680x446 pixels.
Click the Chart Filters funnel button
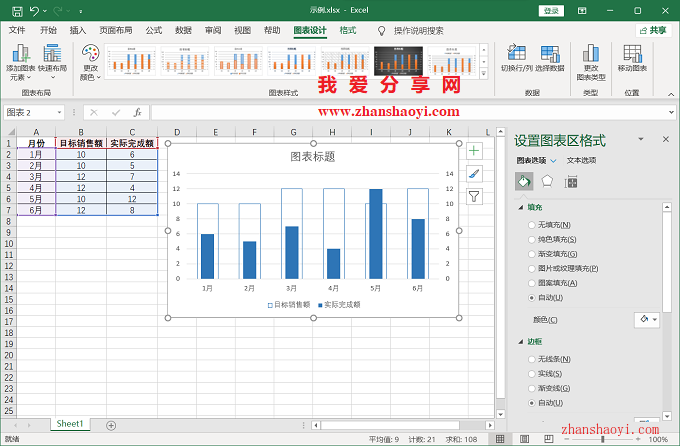pos(474,197)
